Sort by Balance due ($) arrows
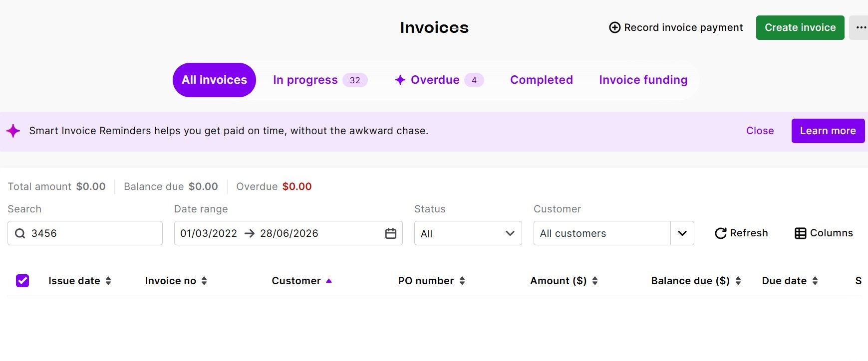Screen dimensions: 868x361 [738, 281]
